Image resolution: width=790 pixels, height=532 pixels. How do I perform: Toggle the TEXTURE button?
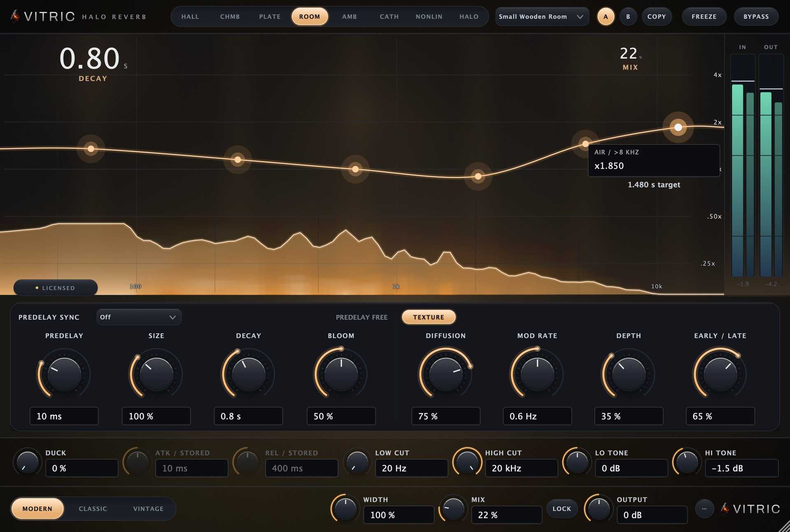[429, 317]
